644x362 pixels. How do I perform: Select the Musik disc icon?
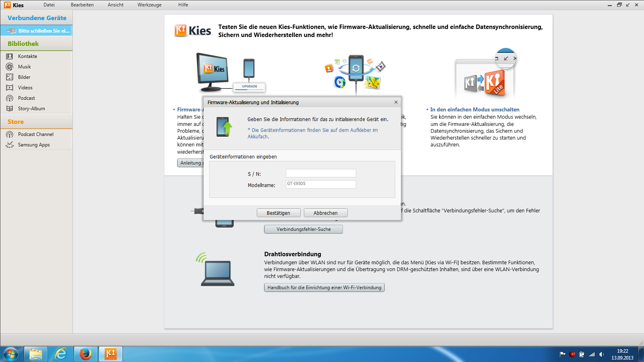pos(10,67)
